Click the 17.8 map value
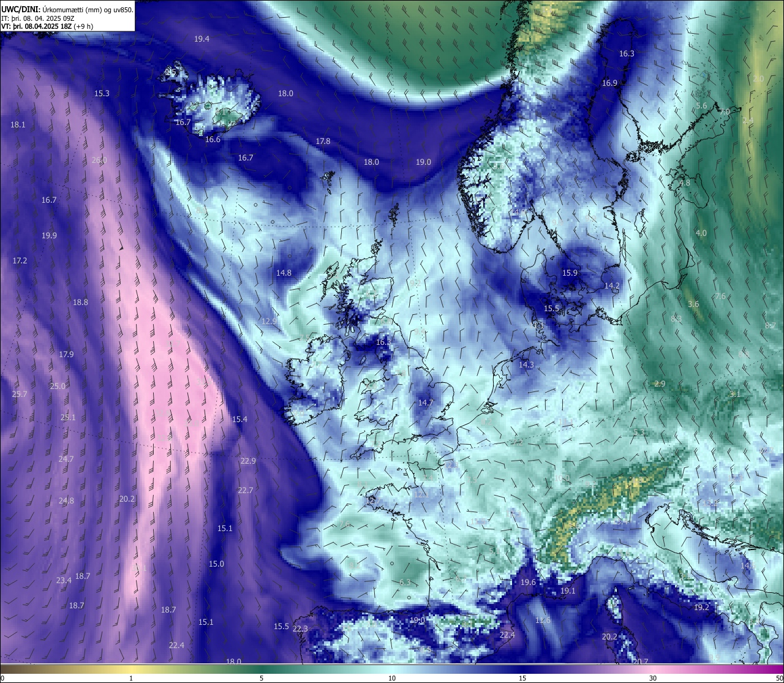The height and width of the screenshot is (683, 784). [323, 141]
